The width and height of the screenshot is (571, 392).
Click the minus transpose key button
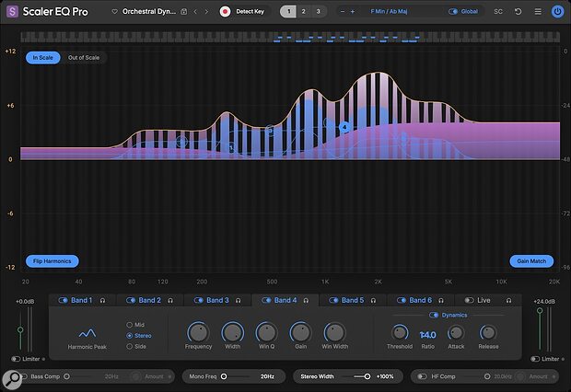click(343, 12)
